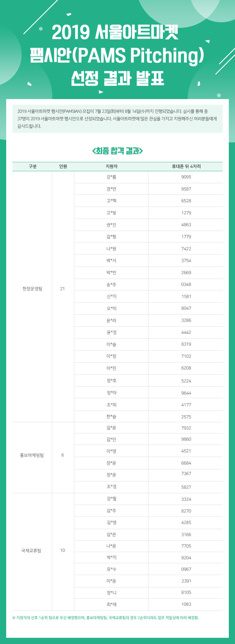This screenshot has width=235, height=644.
Task: Select the 홍보마케팅팀 category cell
Action: [x=32, y=455]
